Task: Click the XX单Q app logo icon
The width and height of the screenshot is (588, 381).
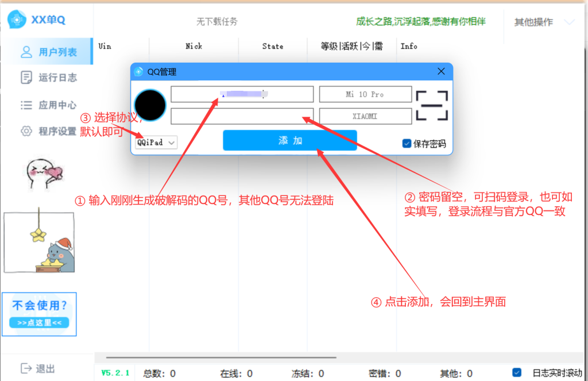Action: coord(17,19)
